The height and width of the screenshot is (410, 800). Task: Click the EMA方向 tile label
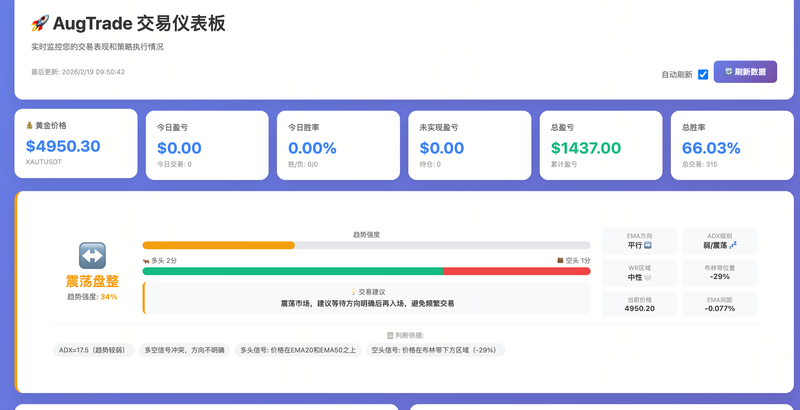coord(639,236)
